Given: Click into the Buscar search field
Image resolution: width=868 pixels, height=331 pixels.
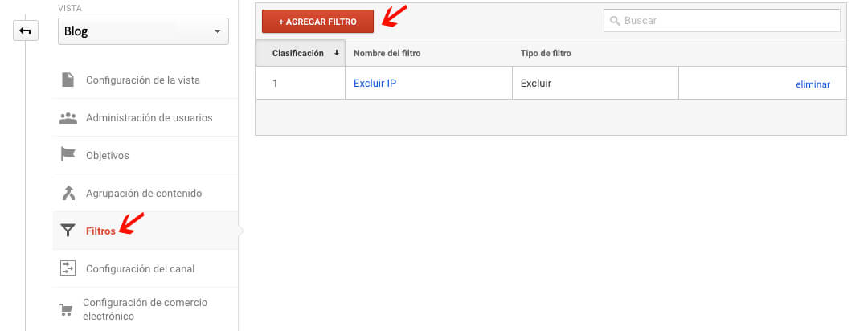Looking at the screenshot, I should pos(722,20).
